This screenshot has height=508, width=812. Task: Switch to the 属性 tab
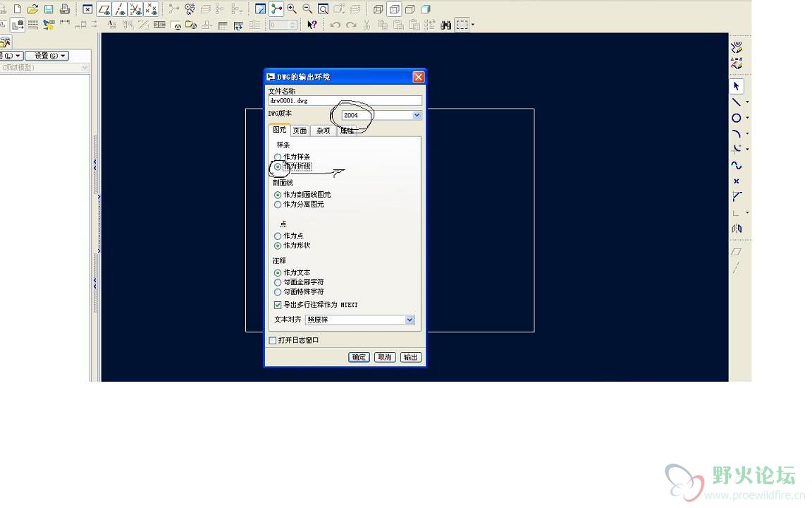click(x=347, y=131)
